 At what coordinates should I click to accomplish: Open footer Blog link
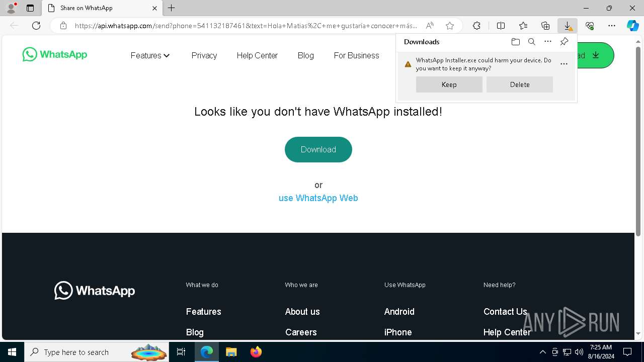195,332
